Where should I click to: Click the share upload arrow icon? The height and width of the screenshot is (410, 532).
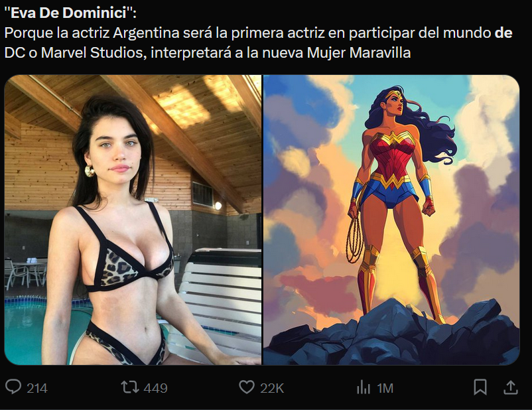tap(511, 387)
